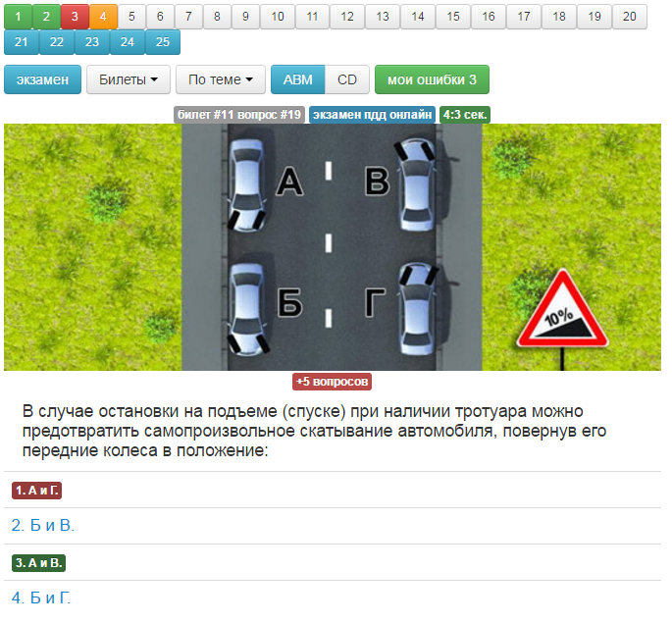Choose answer 2. Б и В.
This screenshot has height=623, width=672.
(43, 526)
